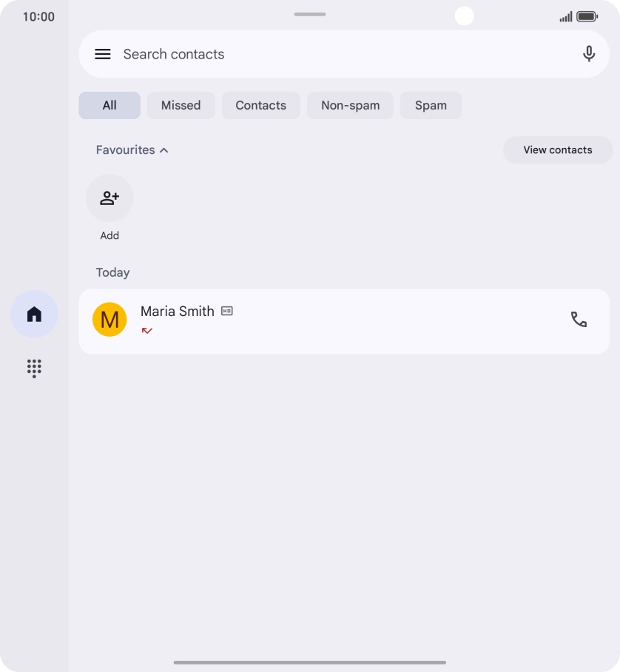
Task: Tap the top drag handle bar
Action: pos(310,14)
